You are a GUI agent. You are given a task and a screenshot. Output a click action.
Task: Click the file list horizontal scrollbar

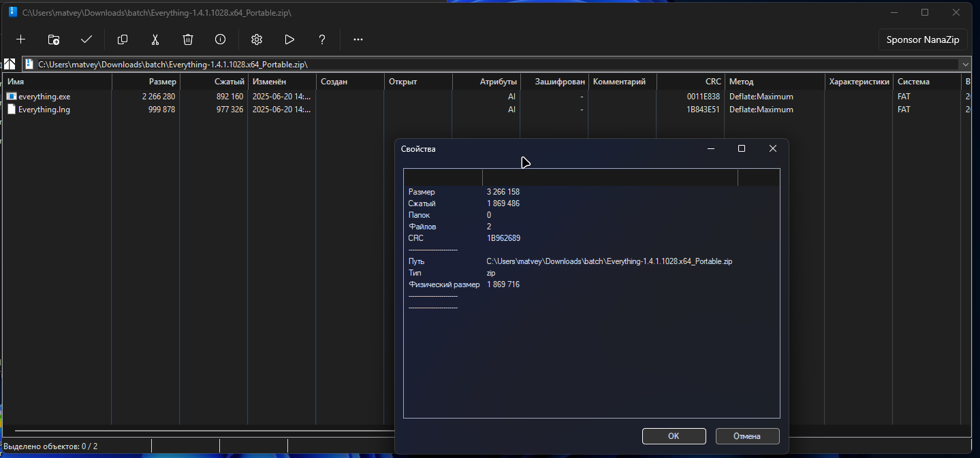(x=204, y=431)
